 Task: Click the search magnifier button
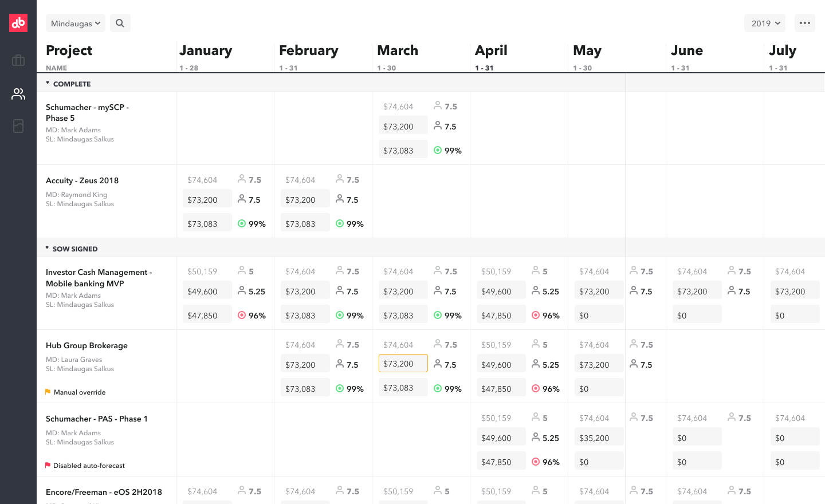pyautogui.click(x=120, y=23)
